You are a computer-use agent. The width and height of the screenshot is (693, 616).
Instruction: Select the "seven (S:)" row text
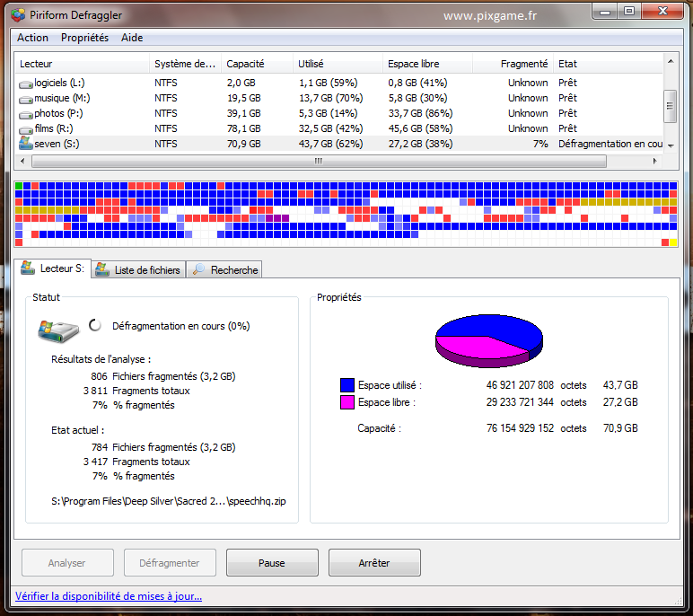pos(57,145)
